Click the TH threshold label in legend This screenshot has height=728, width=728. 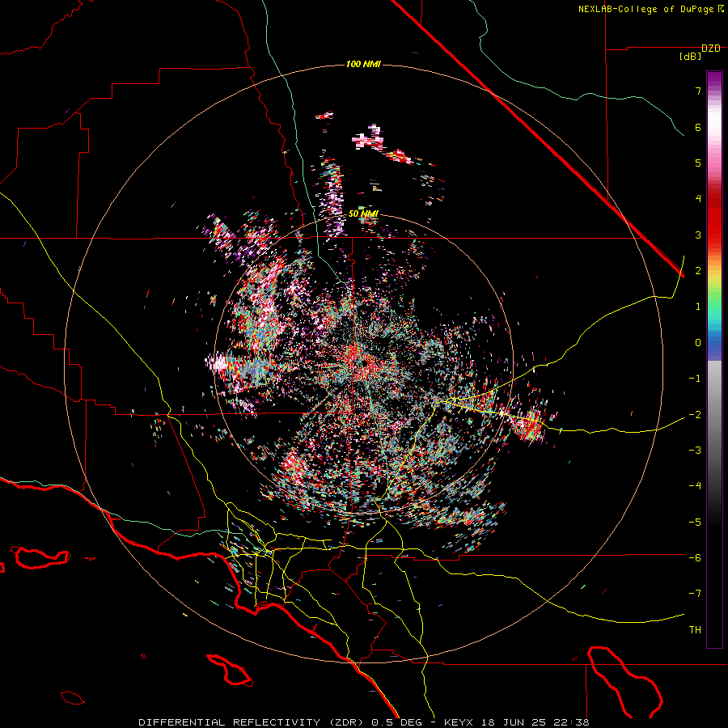click(695, 630)
